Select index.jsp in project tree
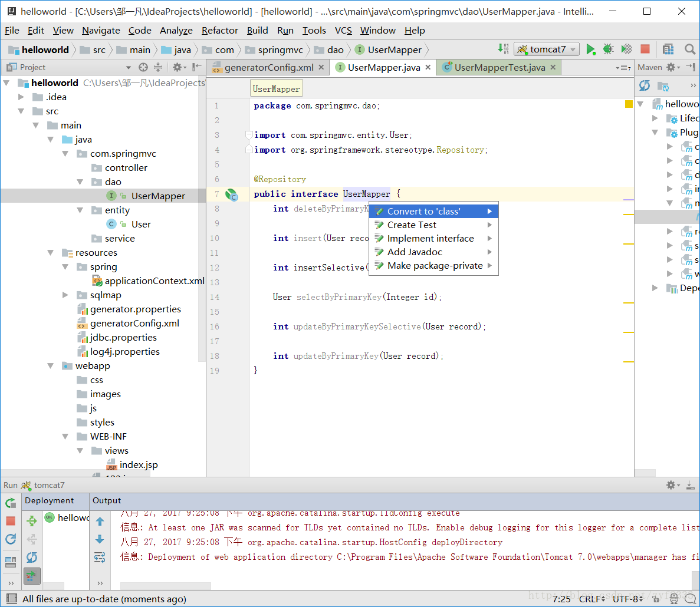 132,465
